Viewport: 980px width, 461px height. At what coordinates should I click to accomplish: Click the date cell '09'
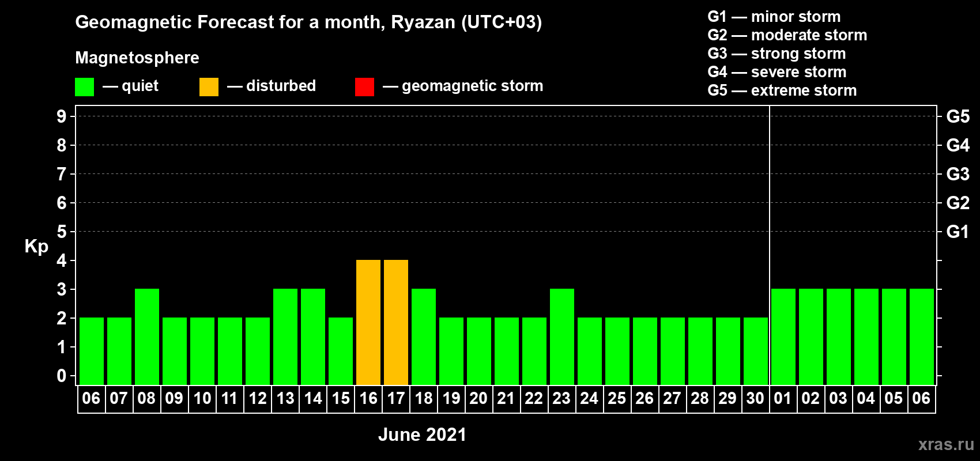(x=174, y=399)
